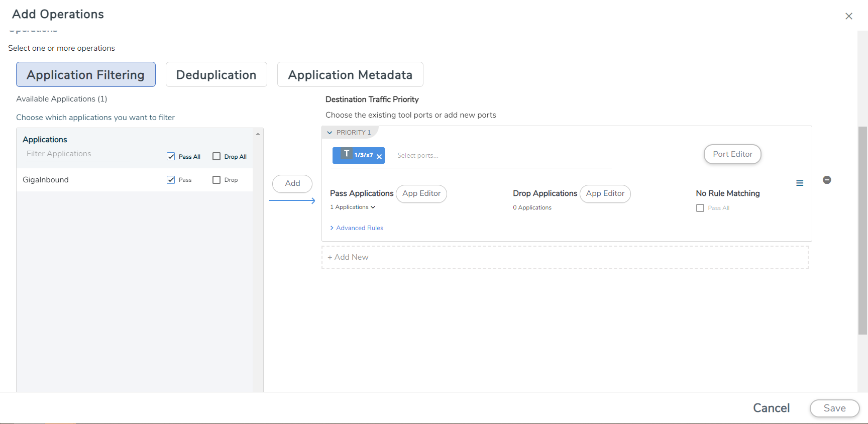The image size is (868, 424).
Task: Click the Select ports input
Action: (502, 156)
